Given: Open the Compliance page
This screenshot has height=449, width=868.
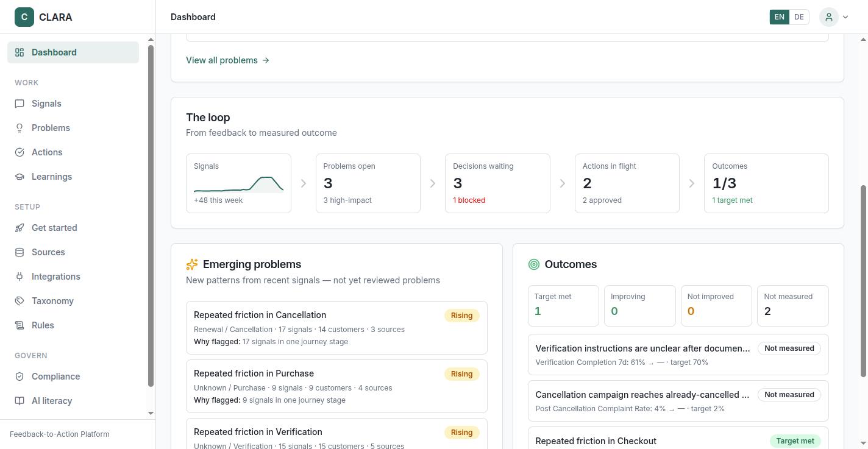Looking at the screenshot, I should tap(73, 377).
